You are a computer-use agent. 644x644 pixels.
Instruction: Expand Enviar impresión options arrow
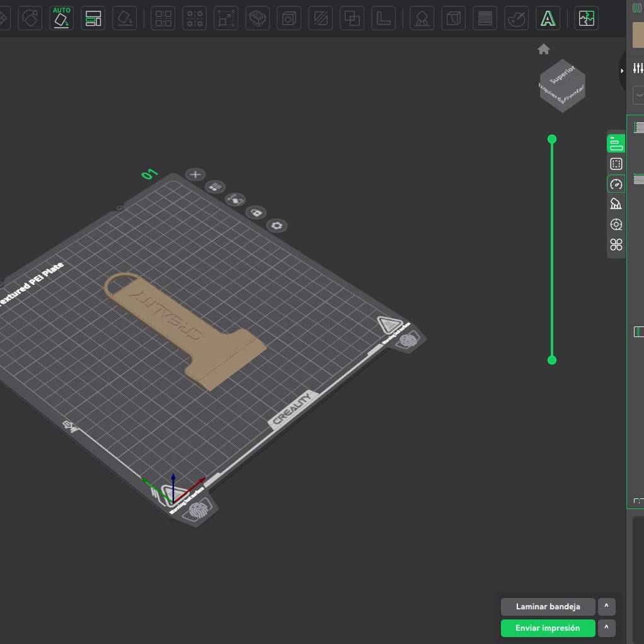(x=606, y=628)
